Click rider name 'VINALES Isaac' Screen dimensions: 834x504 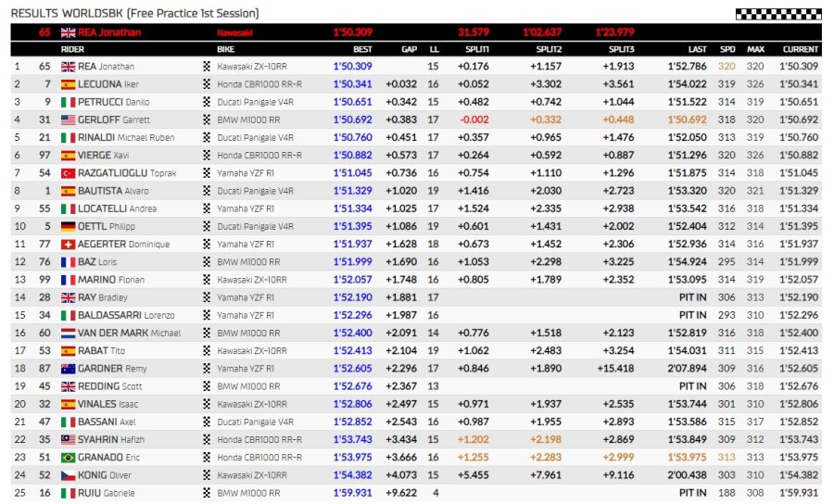(107, 404)
